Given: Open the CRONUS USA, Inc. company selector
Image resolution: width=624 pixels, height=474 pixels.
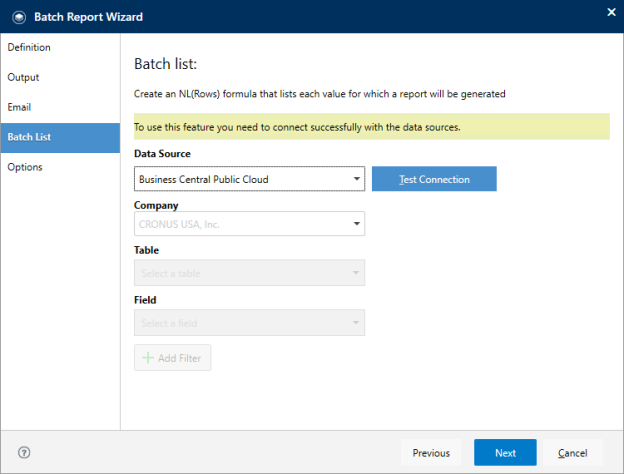Looking at the screenshot, I should pos(249,224).
